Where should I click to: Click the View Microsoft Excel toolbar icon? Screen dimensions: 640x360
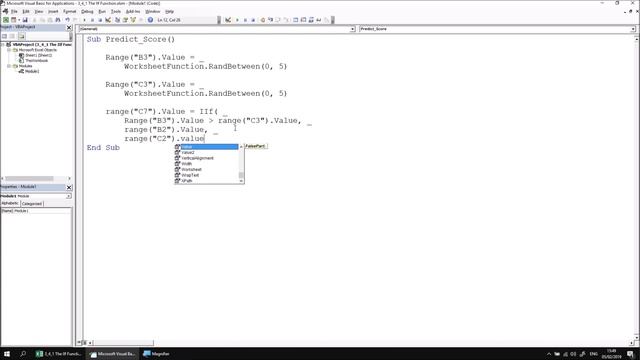(6, 20)
